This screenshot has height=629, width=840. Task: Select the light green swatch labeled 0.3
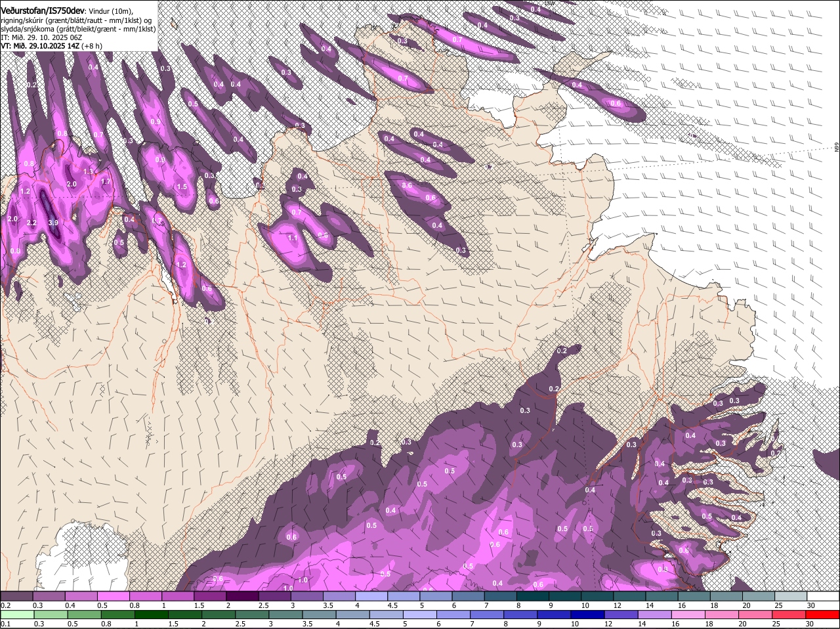point(49,615)
